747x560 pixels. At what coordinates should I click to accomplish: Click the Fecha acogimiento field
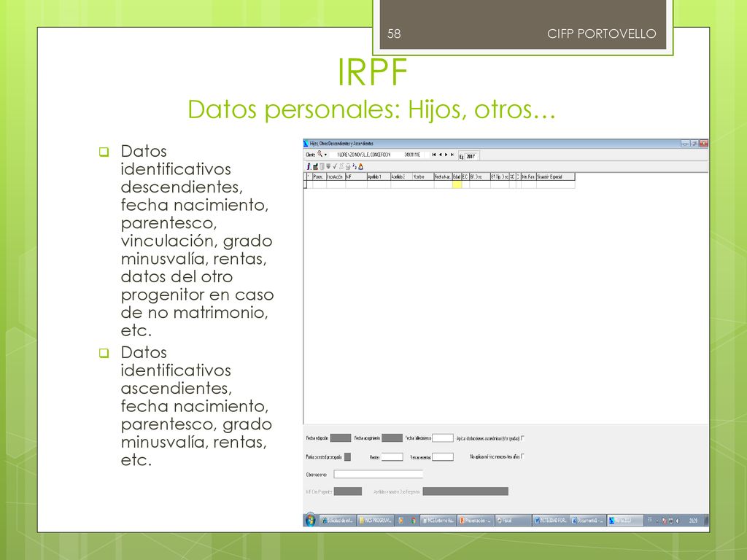click(392, 438)
